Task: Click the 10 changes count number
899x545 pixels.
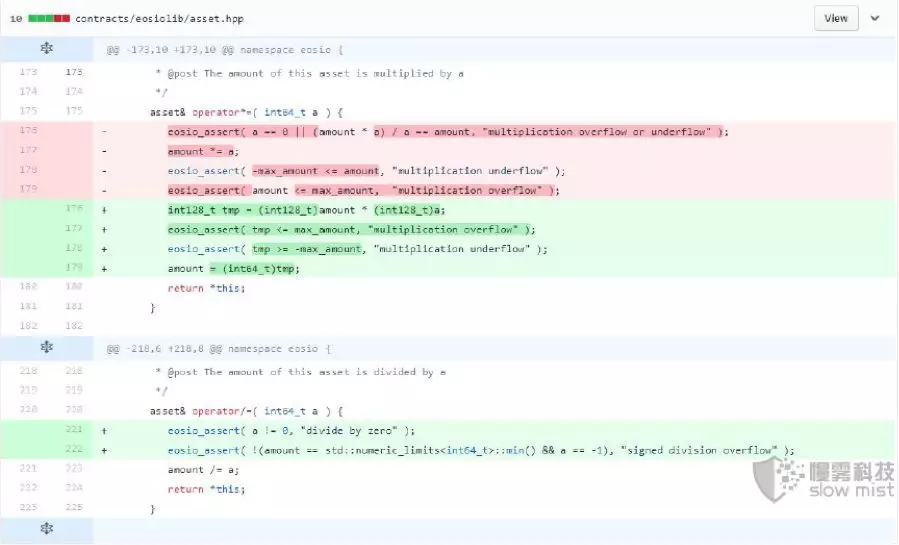Action: [16, 19]
